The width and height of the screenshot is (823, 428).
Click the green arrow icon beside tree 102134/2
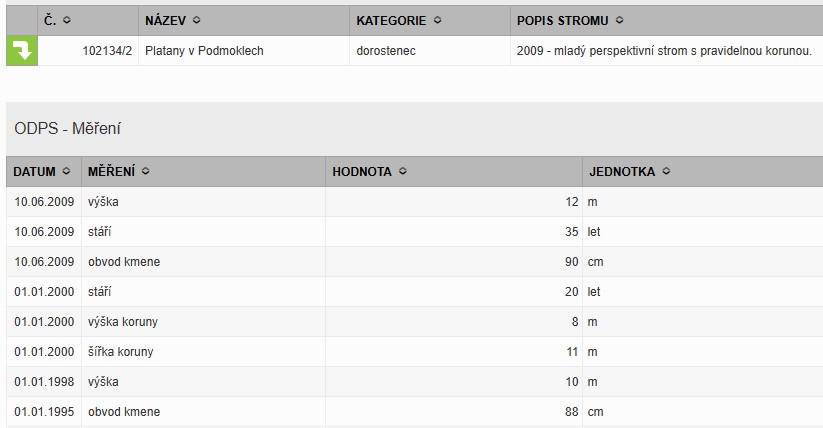point(21,50)
